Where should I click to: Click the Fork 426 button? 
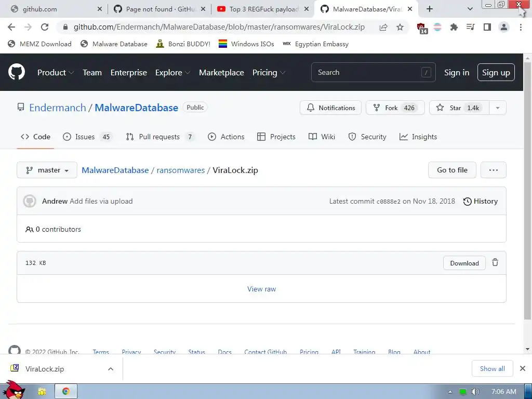(395, 108)
